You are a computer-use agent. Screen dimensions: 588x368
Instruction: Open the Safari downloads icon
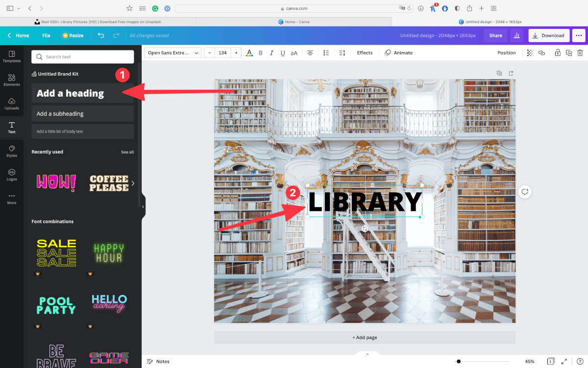point(421,8)
